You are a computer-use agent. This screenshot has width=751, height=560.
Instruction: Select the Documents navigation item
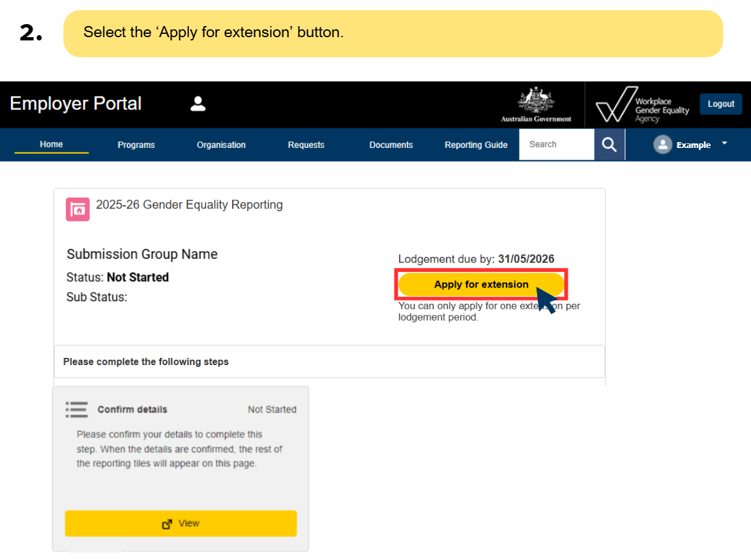pos(391,145)
